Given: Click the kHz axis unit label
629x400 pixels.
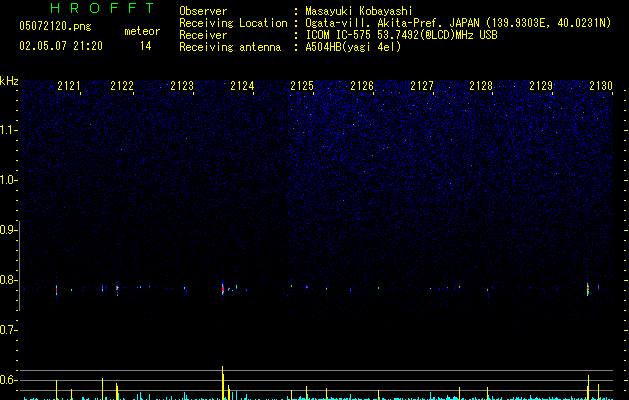Looking at the screenshot, I should (9, 81).
